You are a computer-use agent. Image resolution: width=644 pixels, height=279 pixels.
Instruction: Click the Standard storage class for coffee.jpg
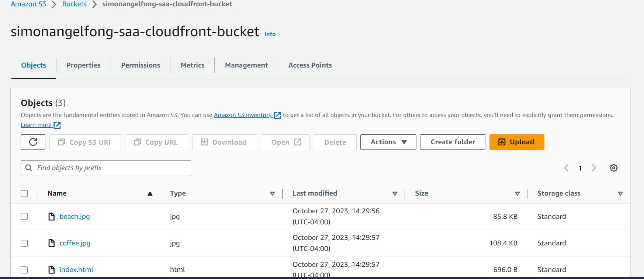552,243
